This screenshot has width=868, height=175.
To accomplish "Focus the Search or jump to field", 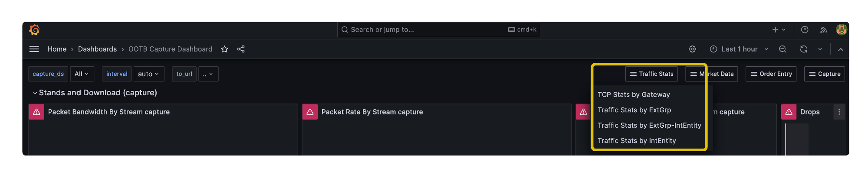I will [438, 29].
